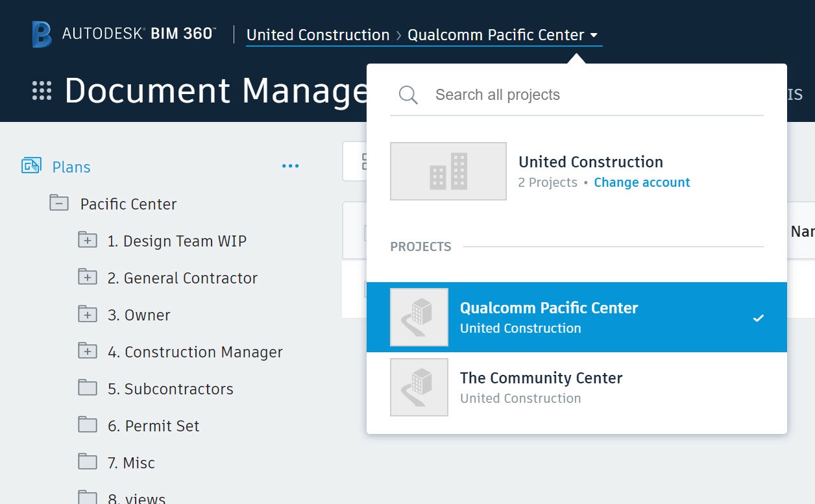Click United Construction in the breadcrumb

(318, 35)
